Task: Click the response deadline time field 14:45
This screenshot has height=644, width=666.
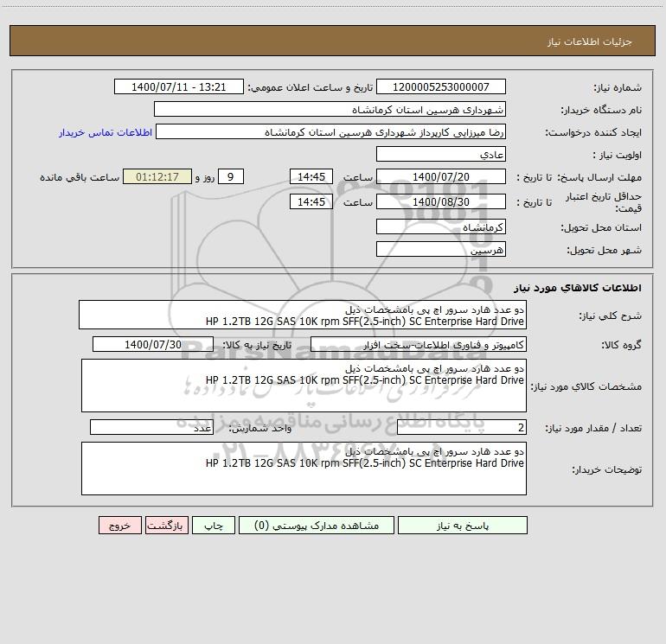Action: pyautogui.click(x=311, y=176)
